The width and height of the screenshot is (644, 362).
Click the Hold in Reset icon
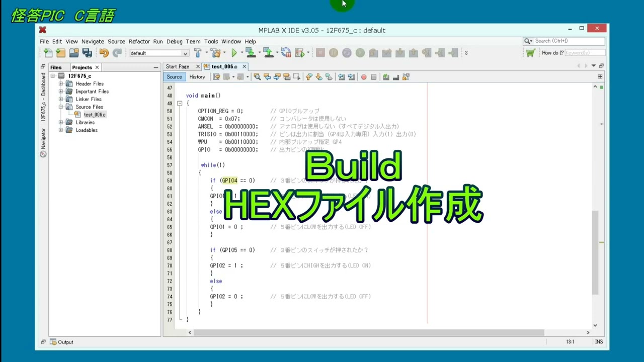pos(286,53)
